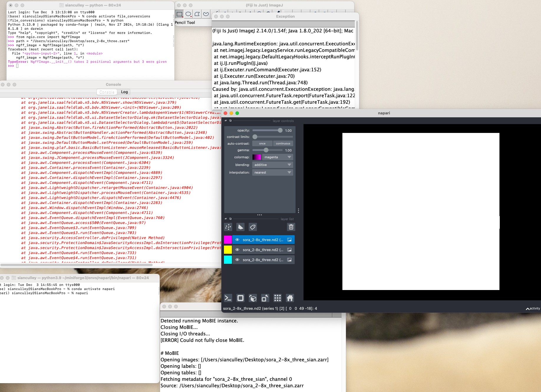Reset the napari view with home icon

point(290,298)
